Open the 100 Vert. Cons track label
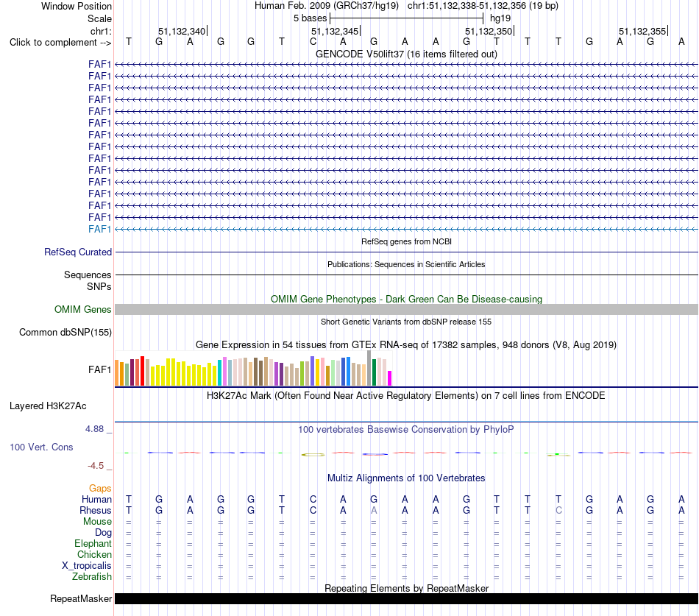Image resolution: width=699 pixels, height=616 pixels. click(x=41, y=447)
